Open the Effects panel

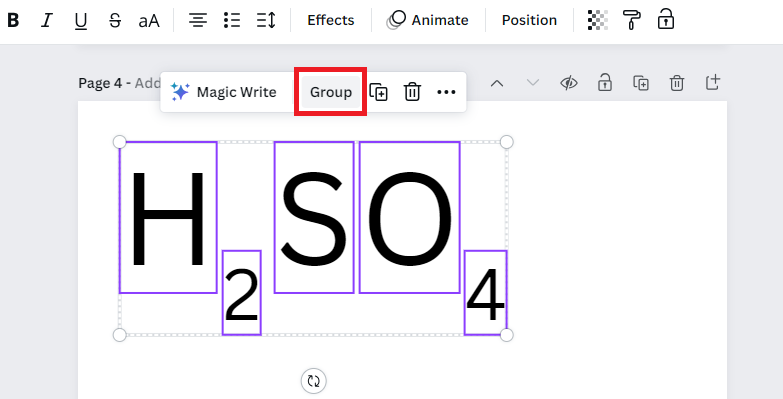[331, 20]
